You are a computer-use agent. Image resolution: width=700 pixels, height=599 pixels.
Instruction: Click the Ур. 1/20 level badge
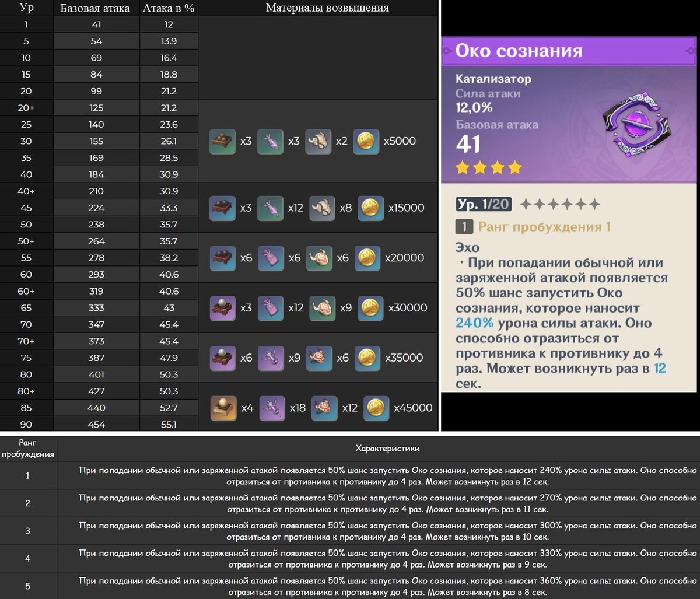[484, 204]
